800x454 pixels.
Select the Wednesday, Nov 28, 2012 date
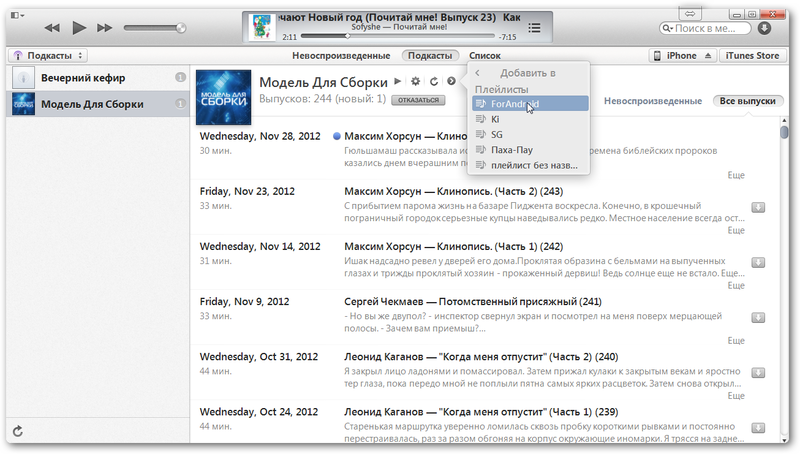260,136
